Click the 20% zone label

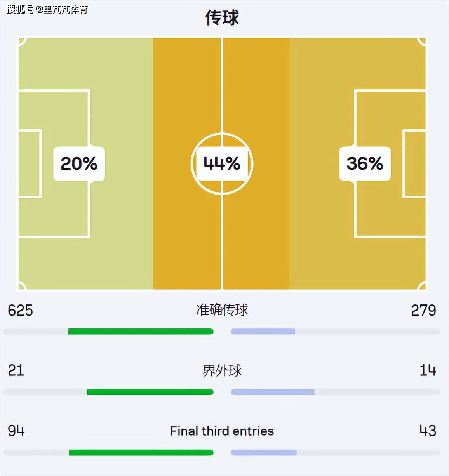pos(79,163)
